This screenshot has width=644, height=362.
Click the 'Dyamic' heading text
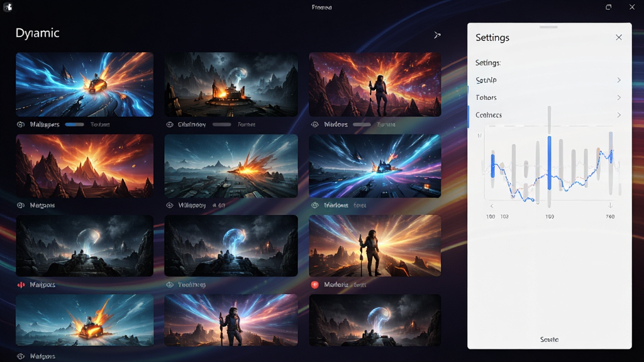coord(37,33)
